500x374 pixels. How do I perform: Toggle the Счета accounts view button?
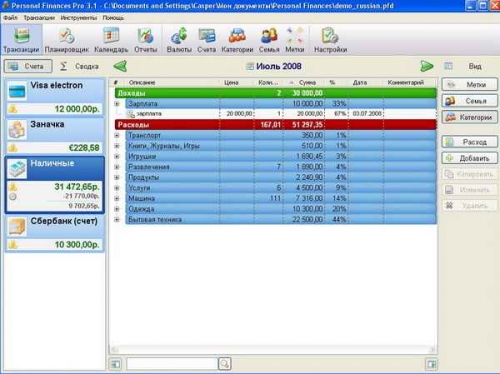[x=28, y=66]
